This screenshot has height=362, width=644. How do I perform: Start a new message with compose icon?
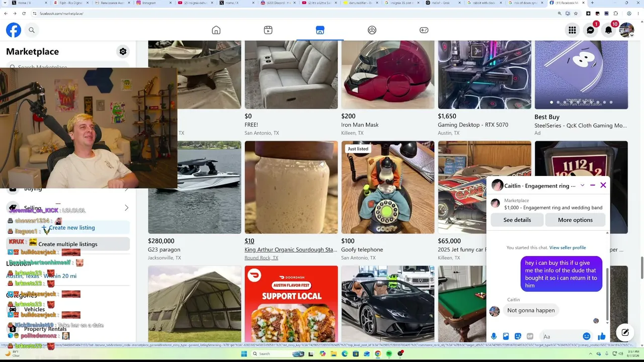coord(625,332)
